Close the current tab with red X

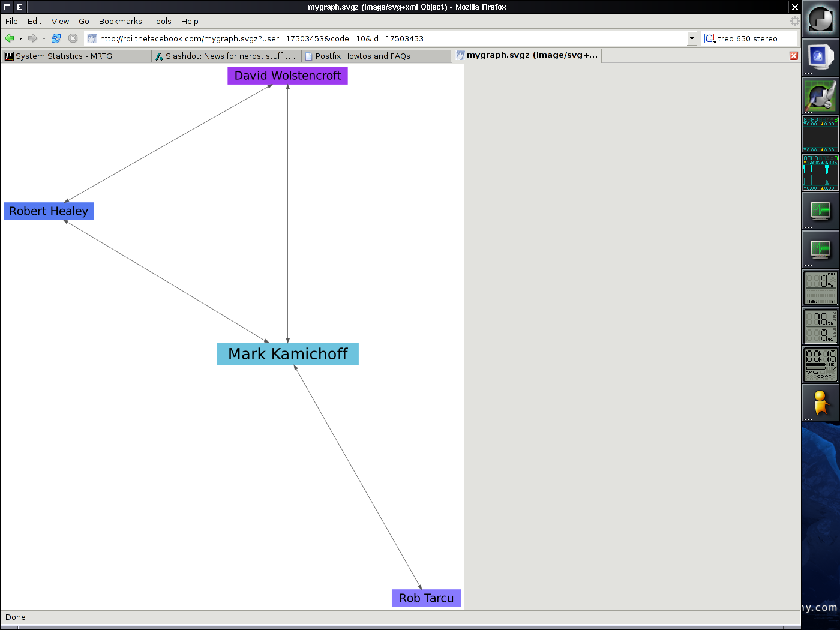click(793, 56)
